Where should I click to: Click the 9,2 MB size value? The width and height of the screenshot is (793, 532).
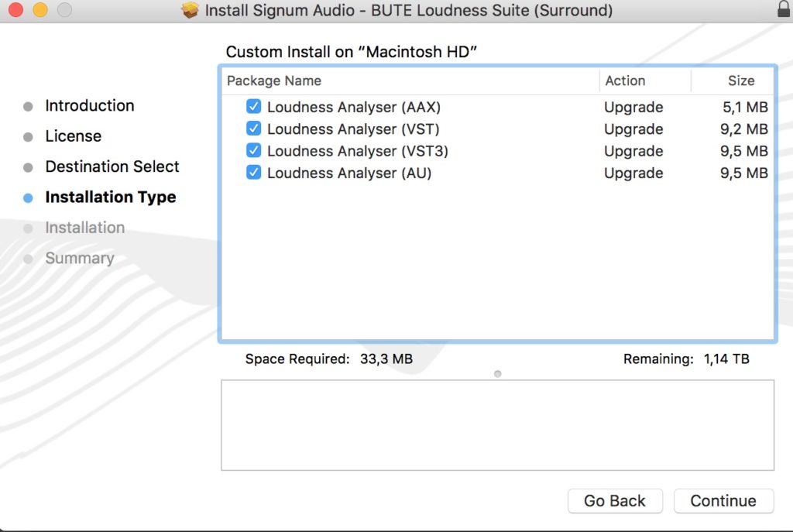click(744, 129)
